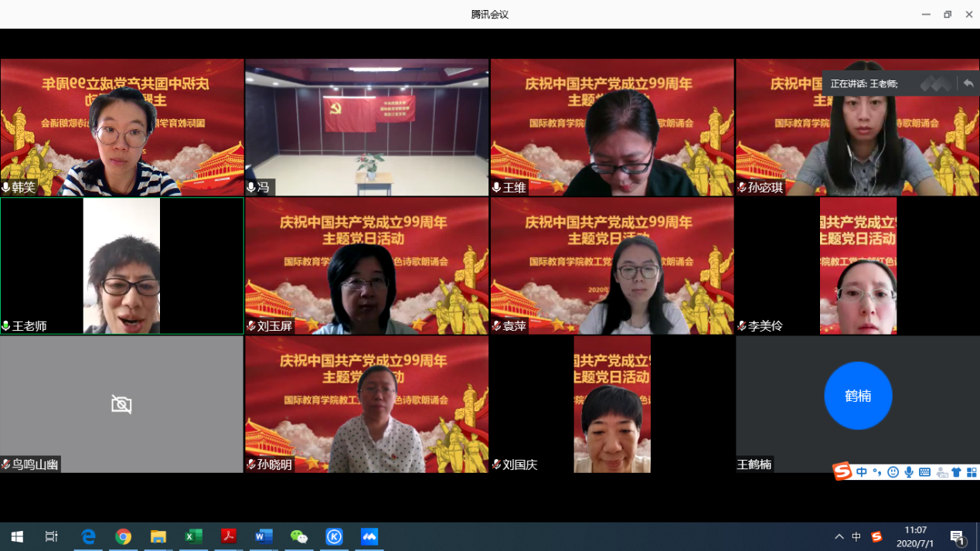Toggle the taskbar IME language indicator
This screenshot has height=551, width=980.
point(856,536)
